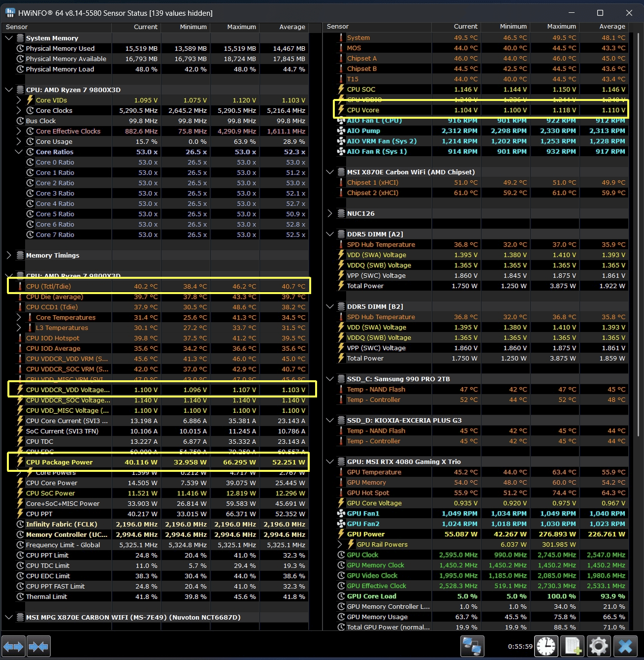Click the left panel Minimum column header

tap(186, 27)
